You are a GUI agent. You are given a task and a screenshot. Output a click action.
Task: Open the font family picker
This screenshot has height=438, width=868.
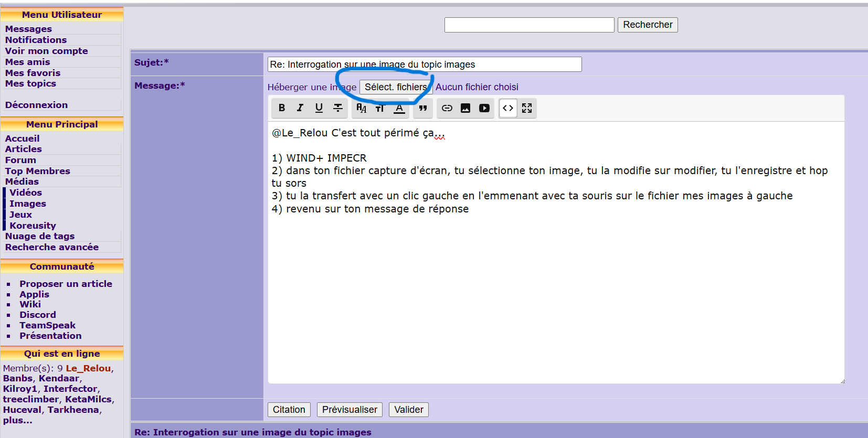point(362,108)
